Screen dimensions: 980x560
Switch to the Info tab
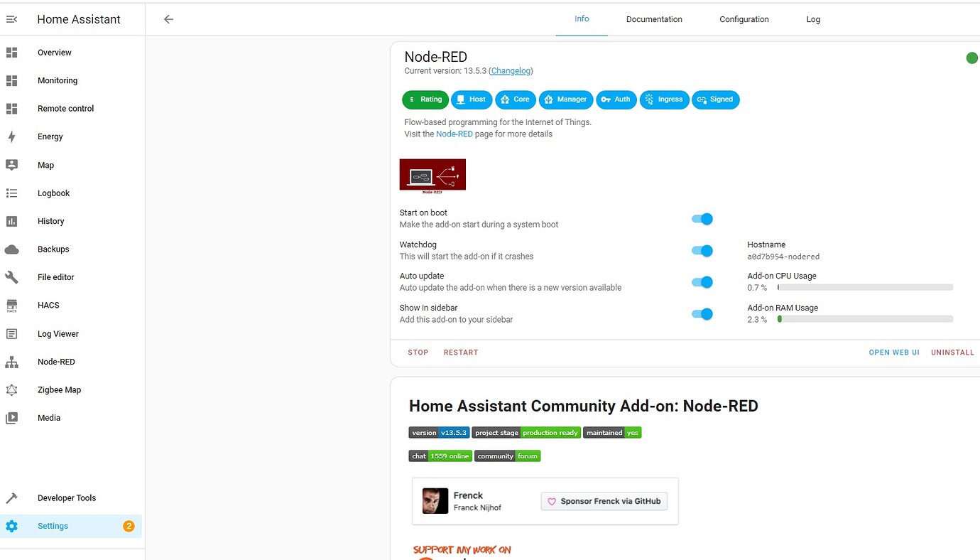point(582,19)
